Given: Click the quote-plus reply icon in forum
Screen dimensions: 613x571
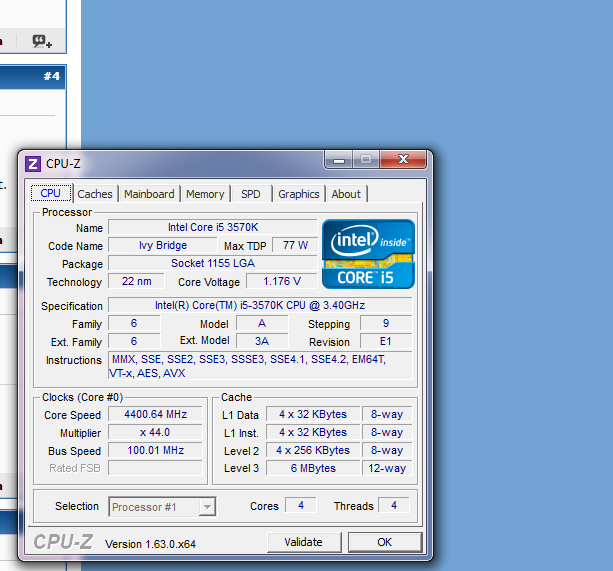Looking at the screenshot, I should [x=42, y=41].
